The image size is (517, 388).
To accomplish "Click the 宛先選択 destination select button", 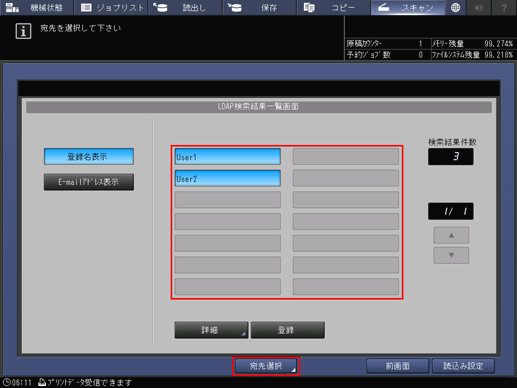I will 266,366.
